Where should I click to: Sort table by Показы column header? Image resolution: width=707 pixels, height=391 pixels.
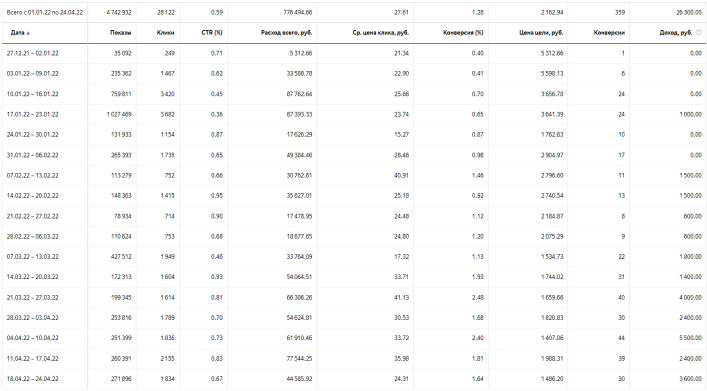coord(120,33)
